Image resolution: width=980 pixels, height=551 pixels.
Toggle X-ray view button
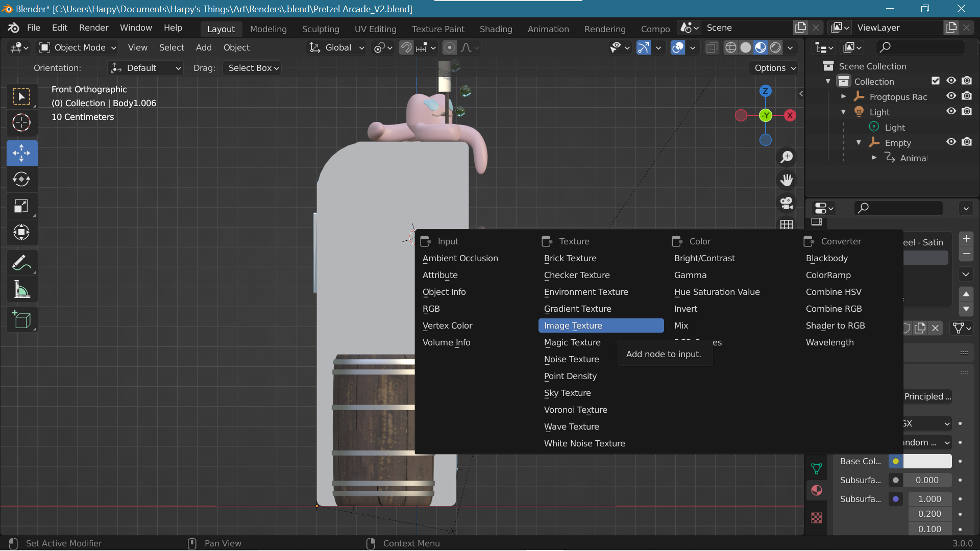[x=712, y=47]
